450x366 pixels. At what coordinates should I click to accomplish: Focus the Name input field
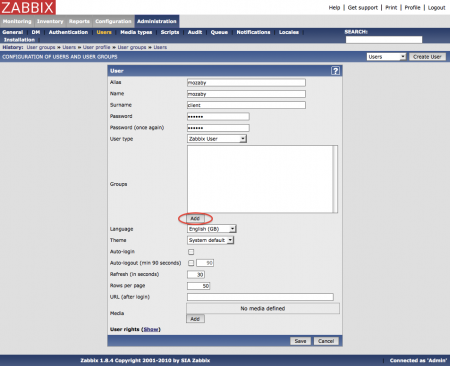point(246,94)
